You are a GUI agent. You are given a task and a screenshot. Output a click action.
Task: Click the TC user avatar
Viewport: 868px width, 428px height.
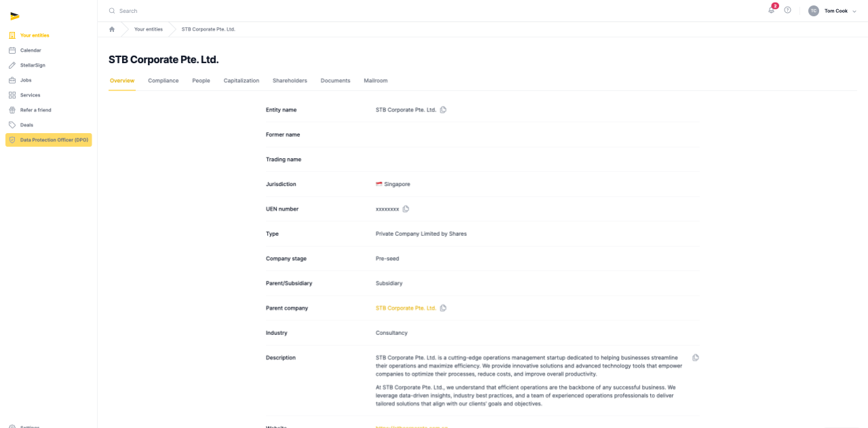813,11
